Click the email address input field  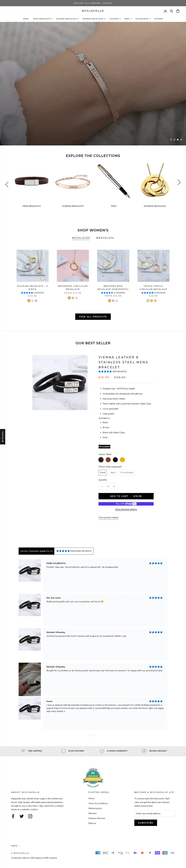click(x=155, y=813)
